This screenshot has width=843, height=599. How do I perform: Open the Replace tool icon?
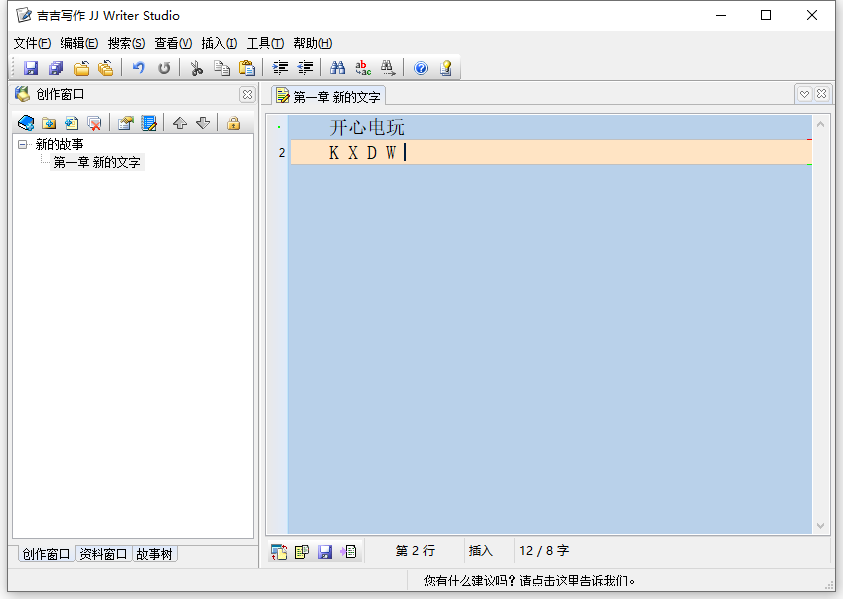[x=364, y=67]
